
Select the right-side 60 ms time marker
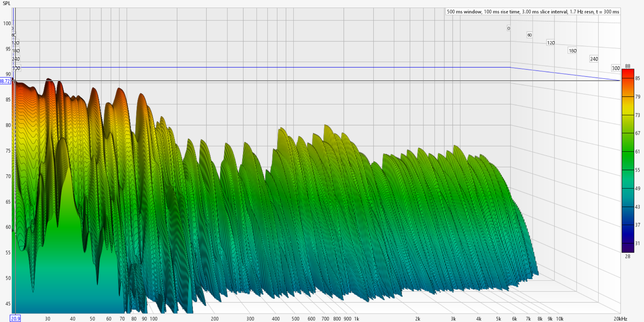coord(529,35)
